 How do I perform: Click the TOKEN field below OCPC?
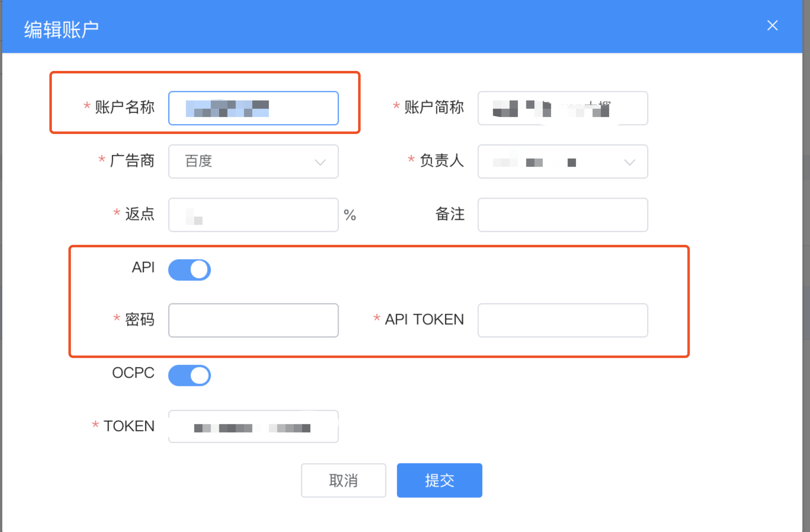(x=253, y=427)
